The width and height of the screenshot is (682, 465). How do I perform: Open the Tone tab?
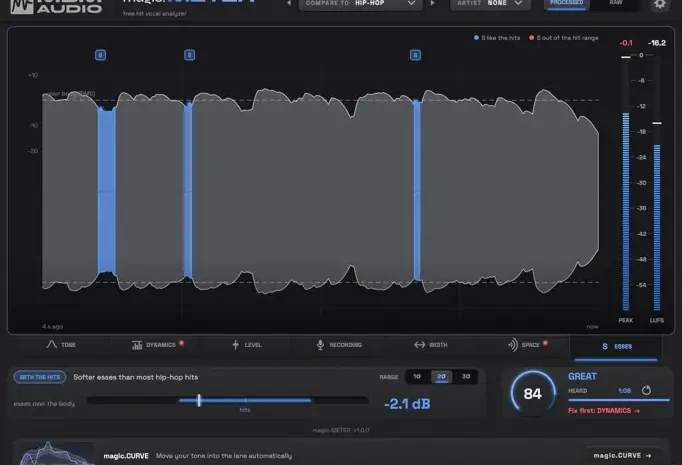click(61, 345)
